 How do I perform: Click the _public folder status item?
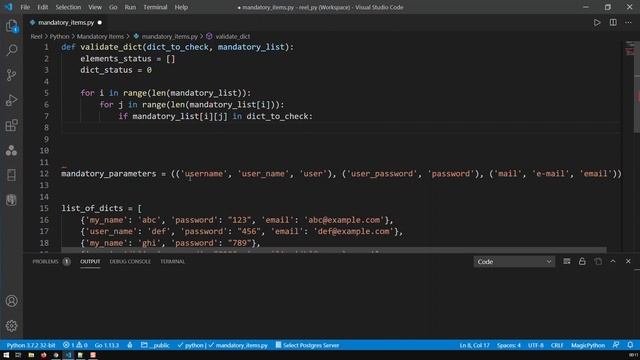[x=155, y=345]
